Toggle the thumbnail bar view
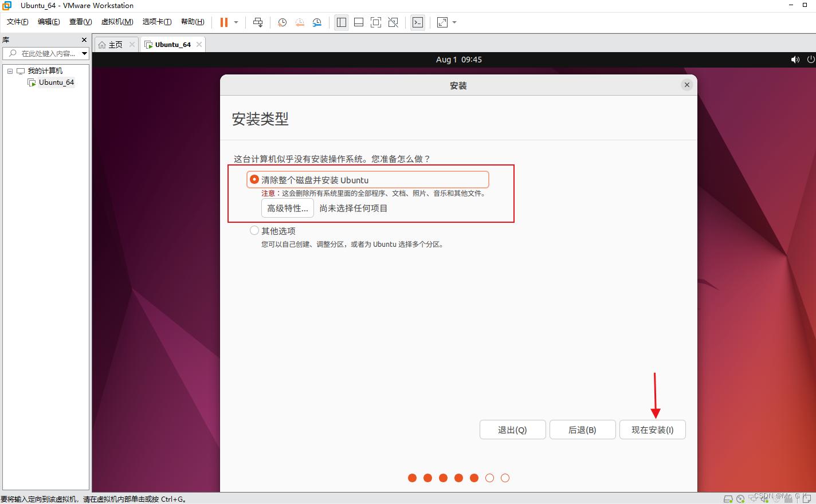Image resolution: width=816 pixels, height=504 pixels. coord(358,22)
